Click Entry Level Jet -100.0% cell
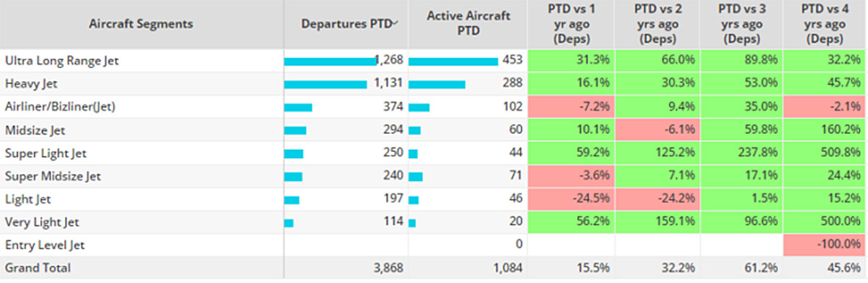 coord(826,245)
